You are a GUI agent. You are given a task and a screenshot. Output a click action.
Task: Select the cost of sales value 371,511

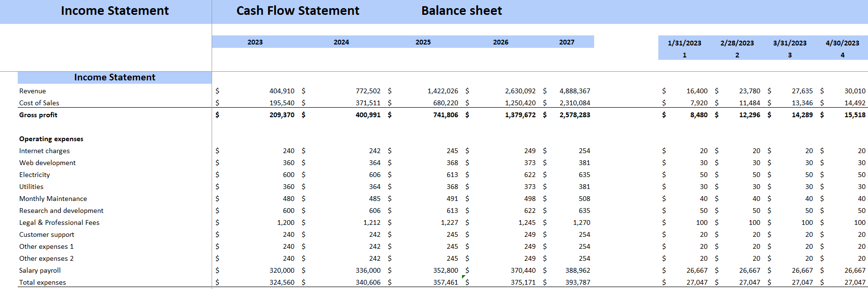click(x=368, y=103)
